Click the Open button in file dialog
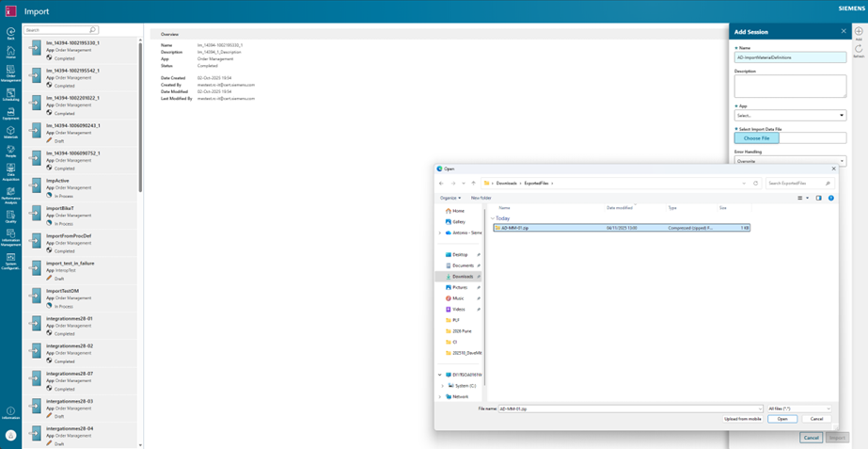868x449 pixels. point(782,419)
